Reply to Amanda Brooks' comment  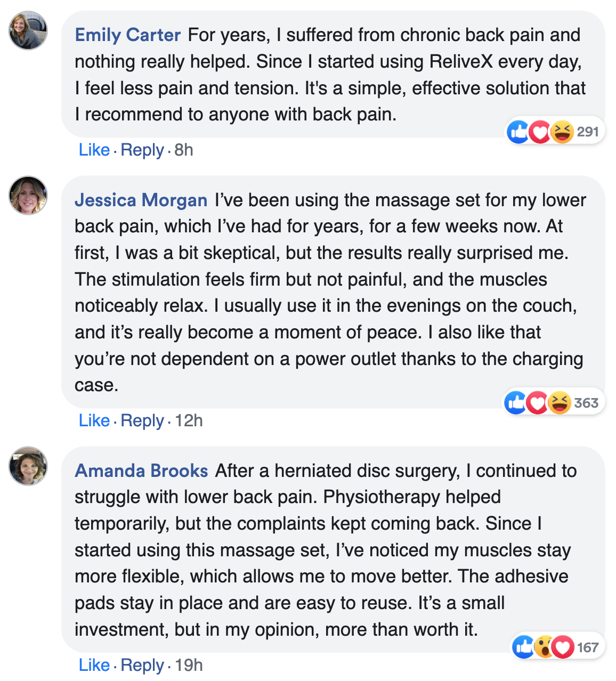tap(142, 666)
